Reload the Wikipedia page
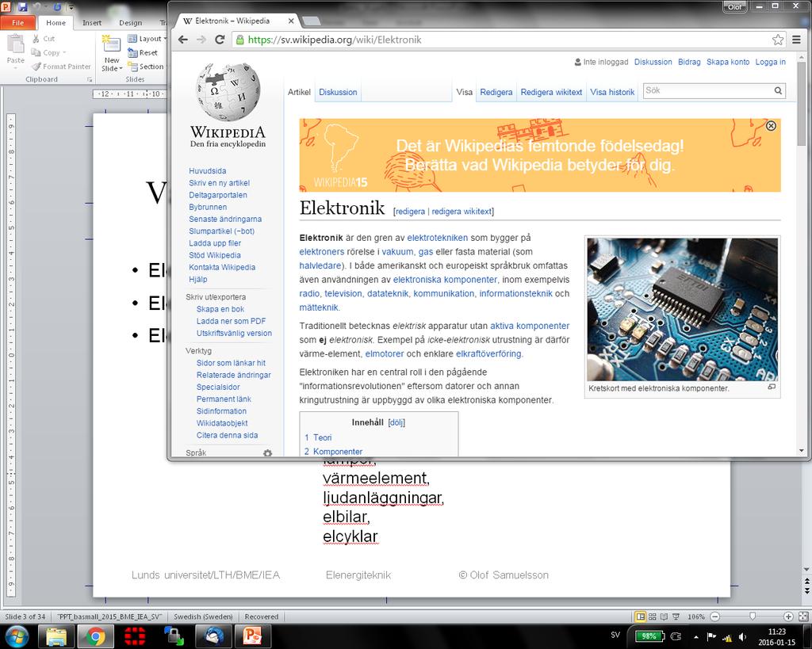The image size is (812, 649). [220, 40]
